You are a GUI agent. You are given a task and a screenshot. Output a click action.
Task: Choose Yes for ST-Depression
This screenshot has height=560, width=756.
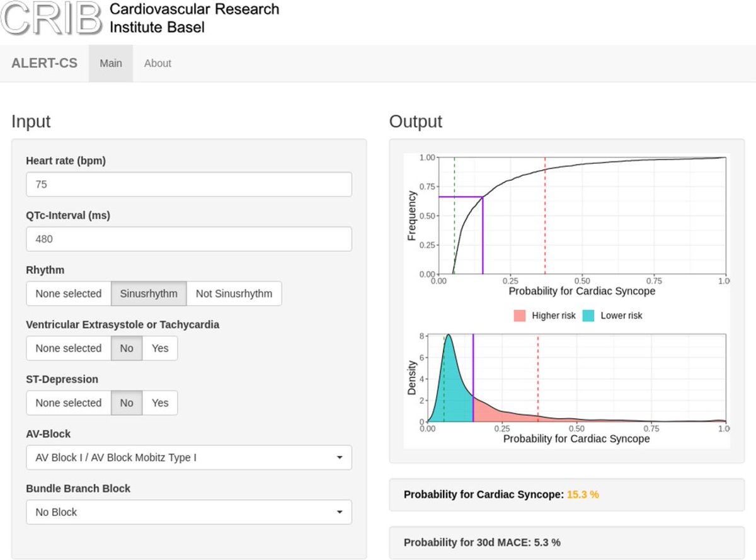160,403
